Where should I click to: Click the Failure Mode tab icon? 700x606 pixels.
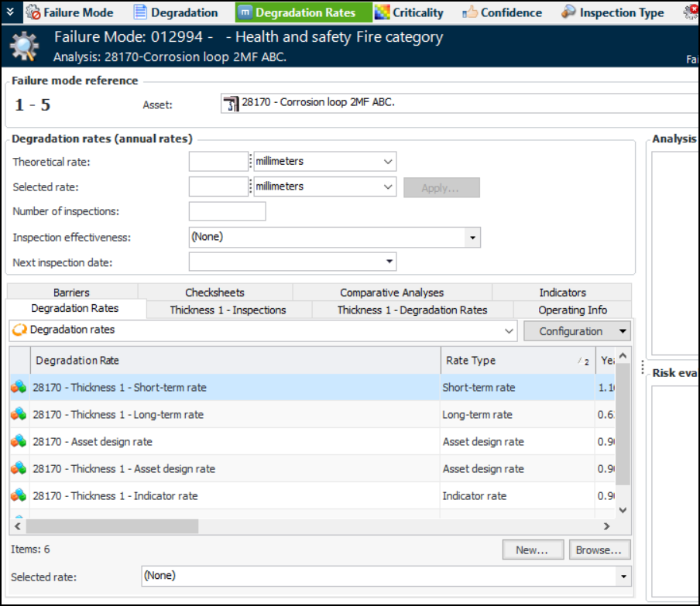[x=33, y=12]
